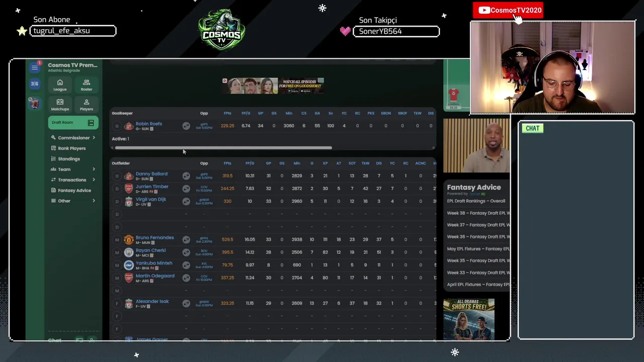Open the Matchups tile

point(60,105)
